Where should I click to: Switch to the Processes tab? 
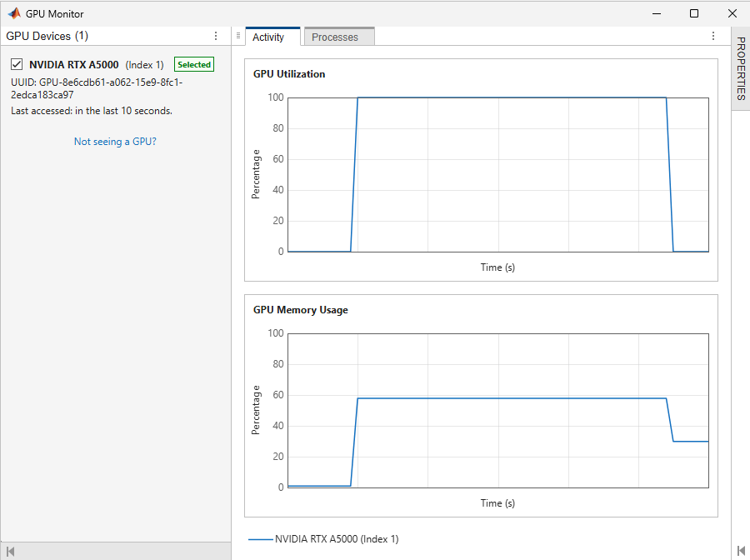(339, 37)
